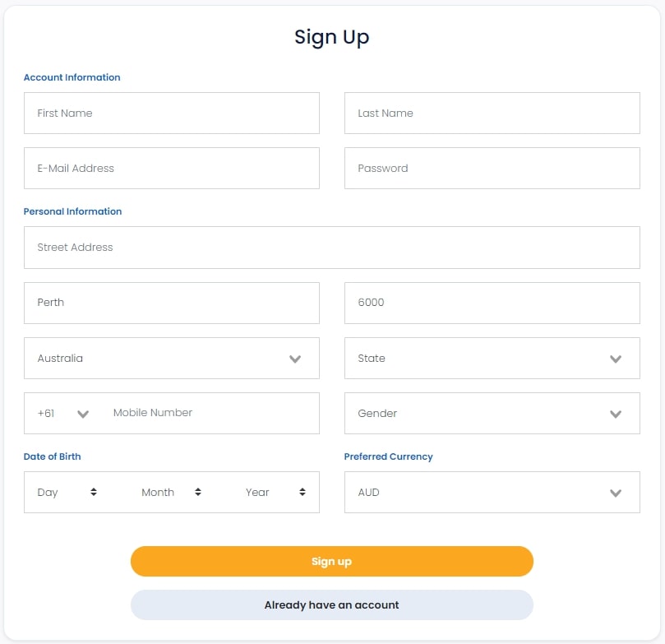The width and height of the screenshot is (665, 644).
Task: Click the chevron arrow in Gender field
Action: tap(616, 415)
